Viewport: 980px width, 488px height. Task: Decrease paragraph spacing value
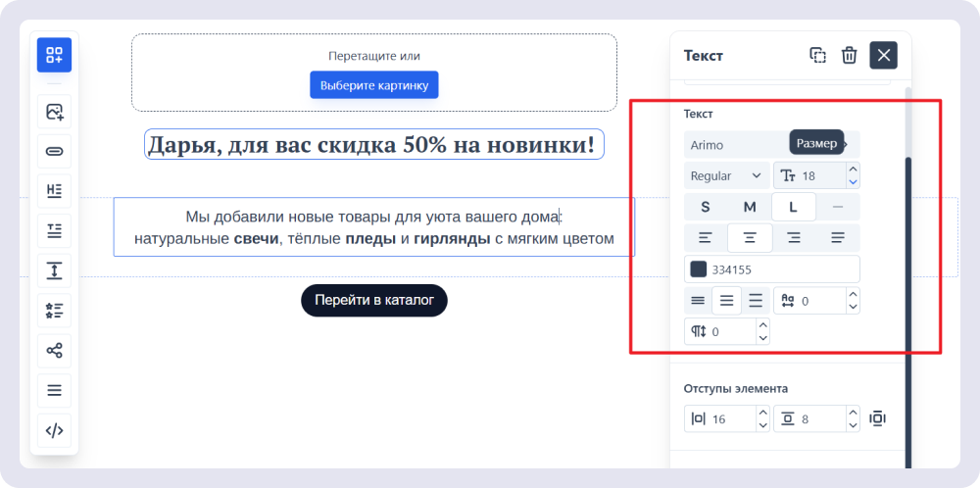point(762,339)
